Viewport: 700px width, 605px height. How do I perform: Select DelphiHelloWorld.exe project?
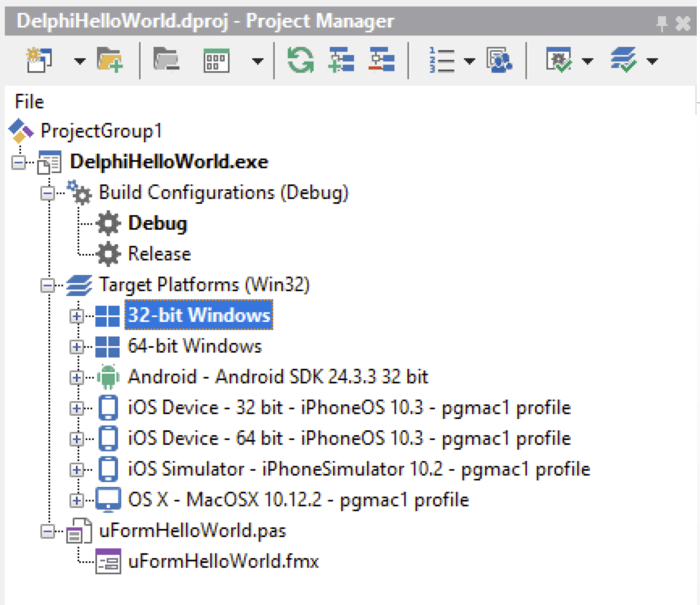point(169,162)
